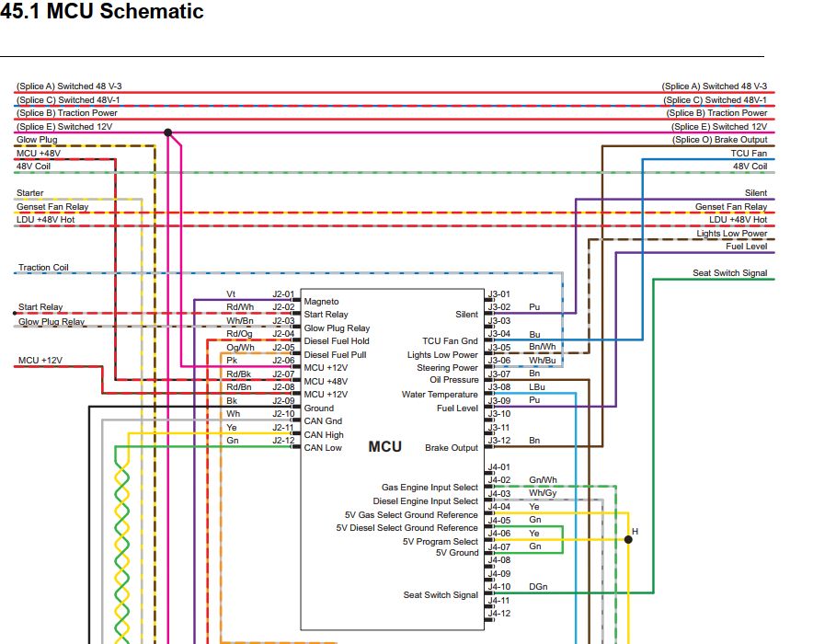
Task: Select the "Bu" code beside J3-04
Action: [534, 335]
